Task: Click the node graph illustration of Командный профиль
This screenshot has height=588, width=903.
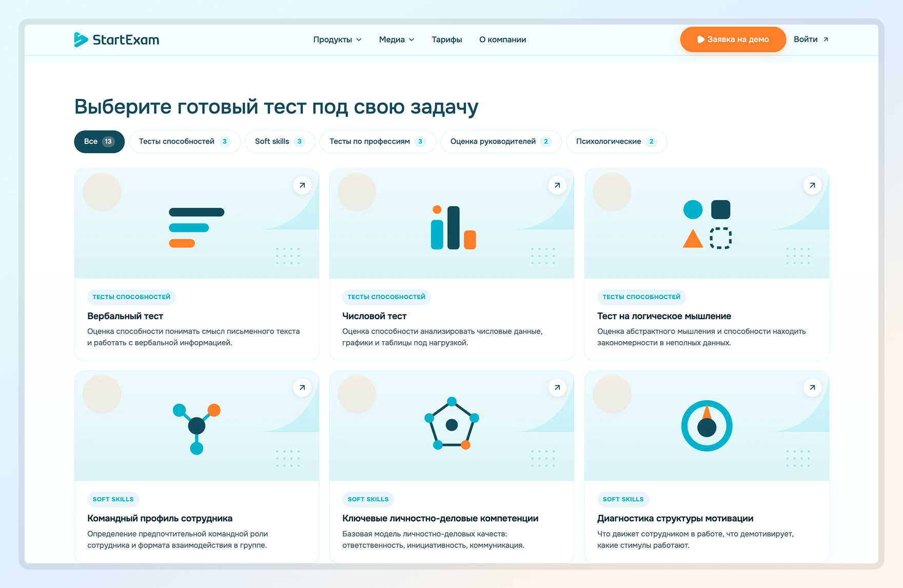Action: click(197, 429)
